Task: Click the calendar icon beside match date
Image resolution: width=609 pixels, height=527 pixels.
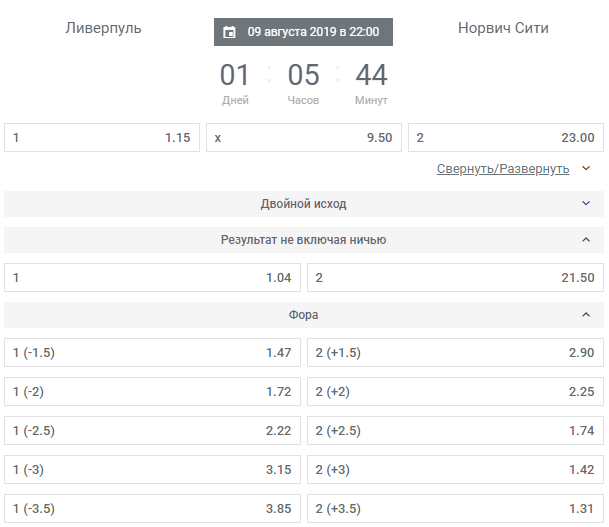Action: pyautogui.click(x=229, y=32)
